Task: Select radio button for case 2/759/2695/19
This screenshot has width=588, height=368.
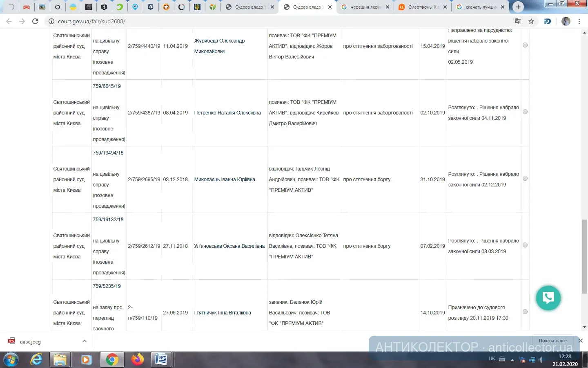Action: (525, 178)
